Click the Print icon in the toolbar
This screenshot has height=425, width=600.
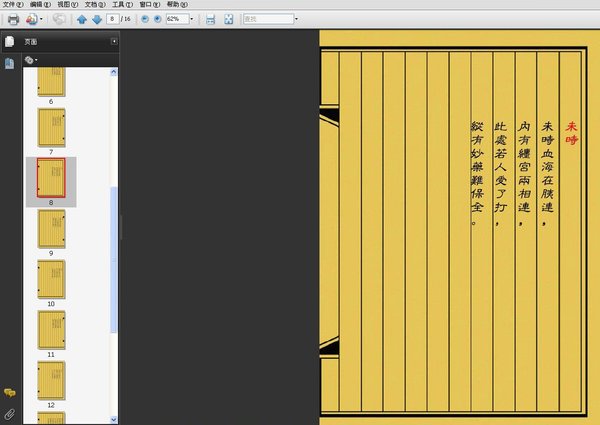pos(13,19)
